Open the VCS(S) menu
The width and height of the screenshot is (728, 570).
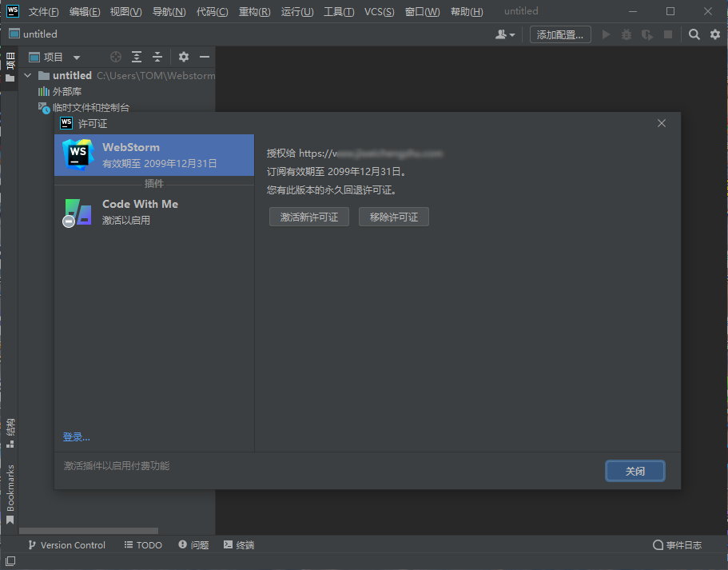[x=380, y=12]
